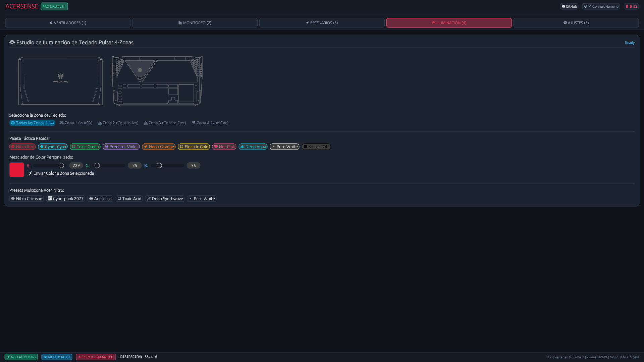
Task: Click the Predator laptop lid thumbnail
Action: 60,81
